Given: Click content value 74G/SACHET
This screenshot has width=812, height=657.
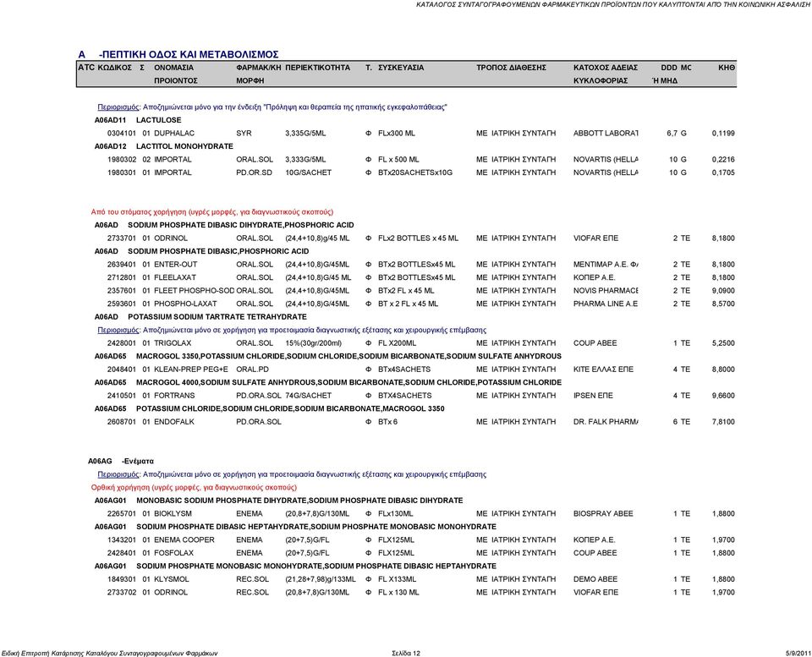Looking at the screenshot, I should [x=308, y=396].
